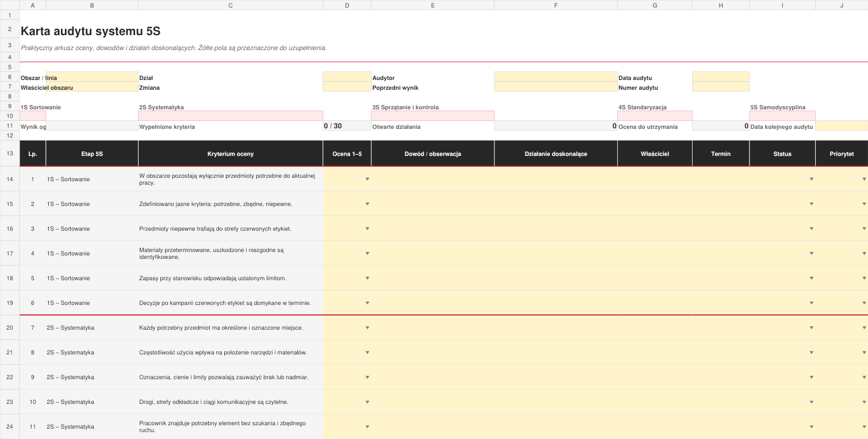Click the Audytor input field
This screenshot has width=868, height=439.
pyautogui.click(x=556, y=77)
